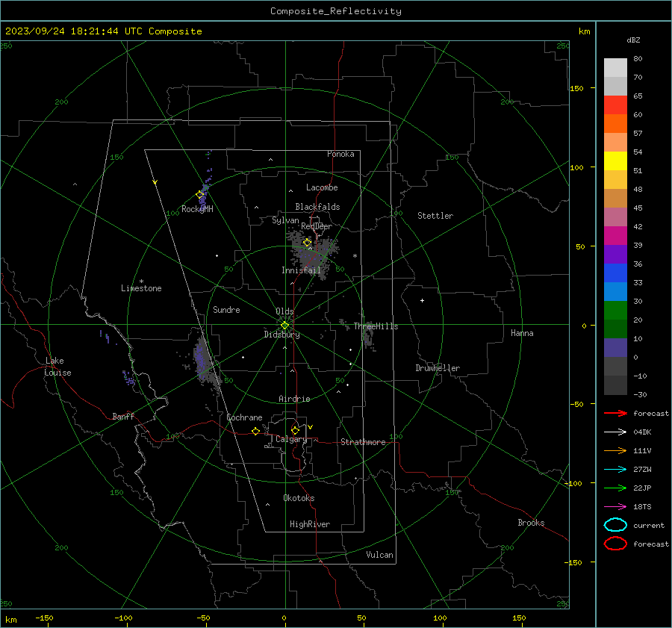Image resolution: width=672 pixels, height=628 pixels.
Task: Click the Blackfalds label
Action: [x=317, y=207]
